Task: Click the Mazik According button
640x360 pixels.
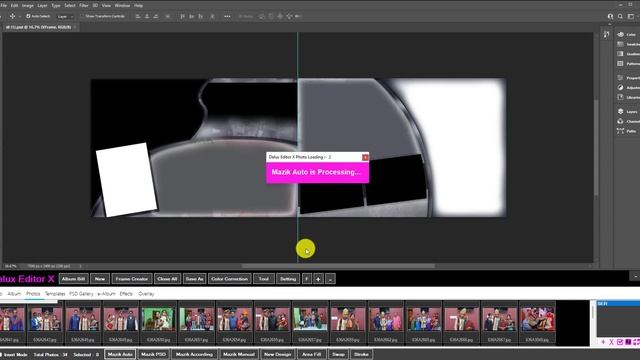Action: click(194, 354)
